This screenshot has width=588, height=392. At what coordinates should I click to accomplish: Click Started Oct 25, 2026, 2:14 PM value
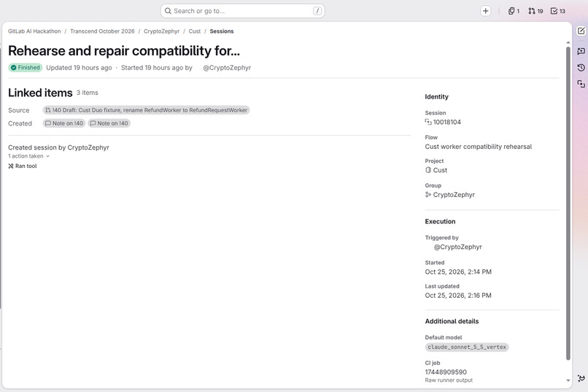[x=458, y=272]
